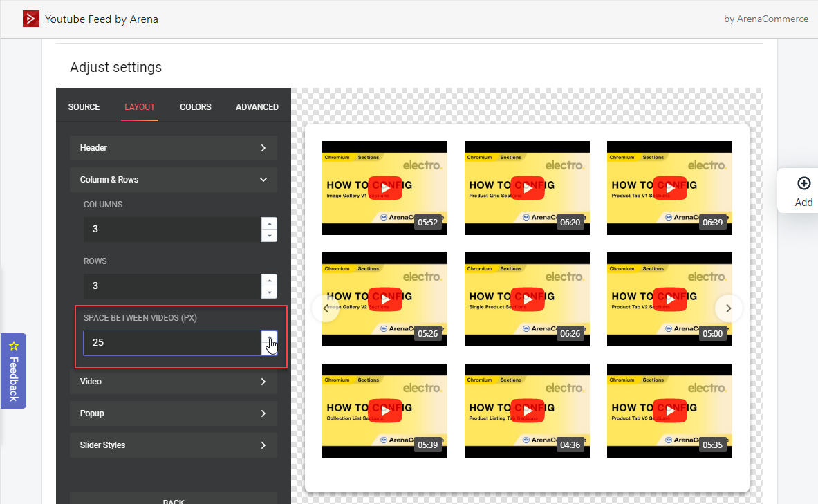
Task: Click the 04:36 duration badge
Action: click(x=570, y=445)
